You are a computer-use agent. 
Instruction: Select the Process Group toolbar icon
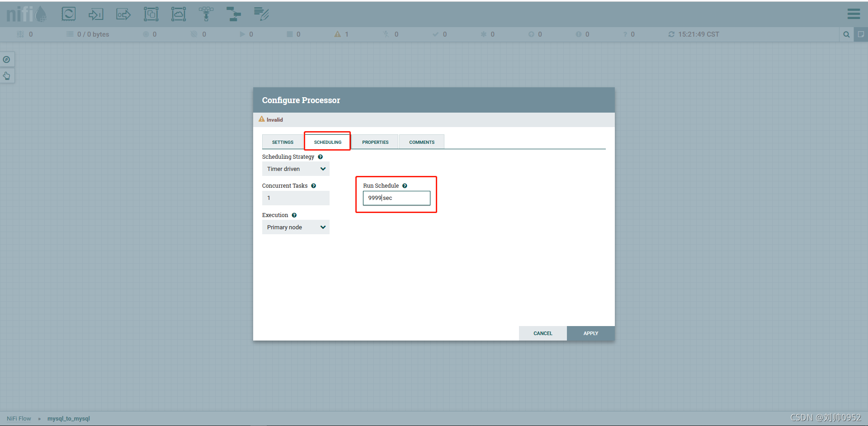tap(151, 14)
